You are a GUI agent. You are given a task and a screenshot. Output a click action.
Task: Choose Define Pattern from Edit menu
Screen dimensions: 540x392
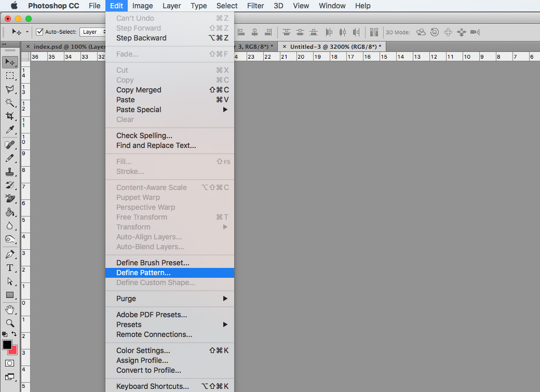pyautogui.click(x=170, y=273)
